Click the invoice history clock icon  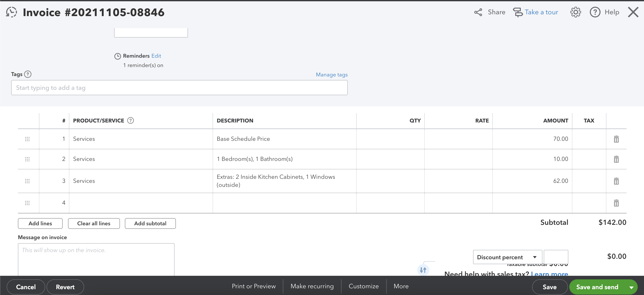pos(11,12)
